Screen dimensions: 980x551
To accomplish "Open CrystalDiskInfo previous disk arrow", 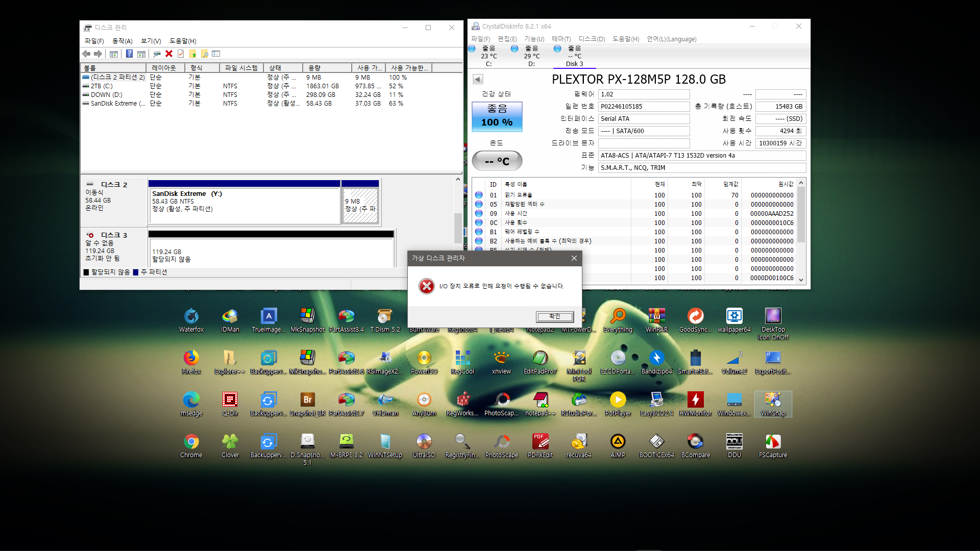I will 478,79.
